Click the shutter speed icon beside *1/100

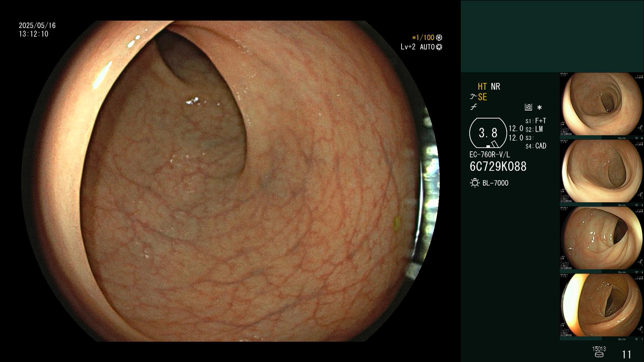tap(439, 38)
